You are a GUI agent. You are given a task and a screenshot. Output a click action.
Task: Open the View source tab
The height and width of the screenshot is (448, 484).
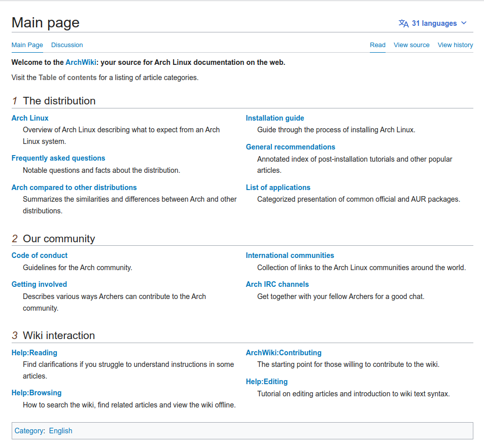[x=411, y=45]
